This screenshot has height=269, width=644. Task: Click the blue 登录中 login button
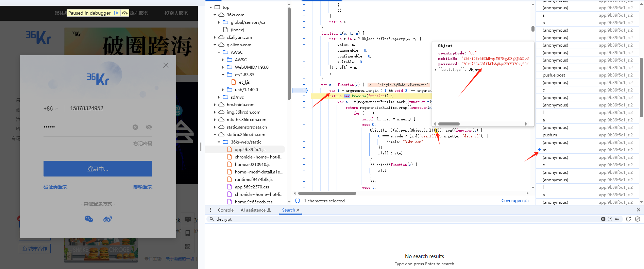coord(98,169)
